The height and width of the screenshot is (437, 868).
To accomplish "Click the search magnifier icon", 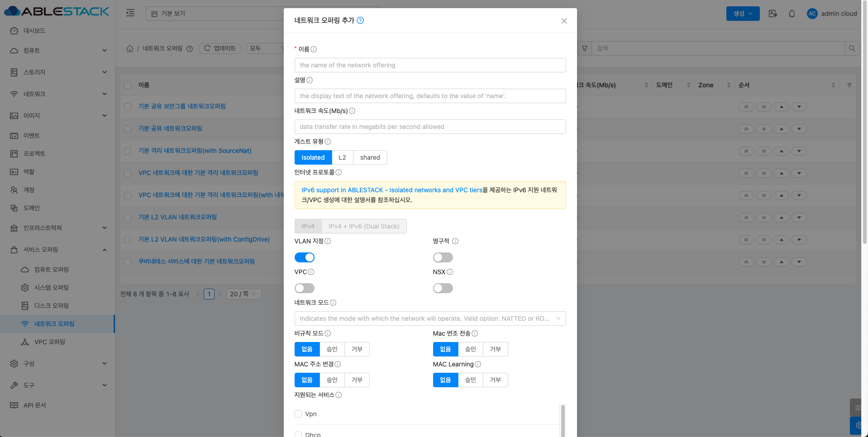I will coord(852,48).
